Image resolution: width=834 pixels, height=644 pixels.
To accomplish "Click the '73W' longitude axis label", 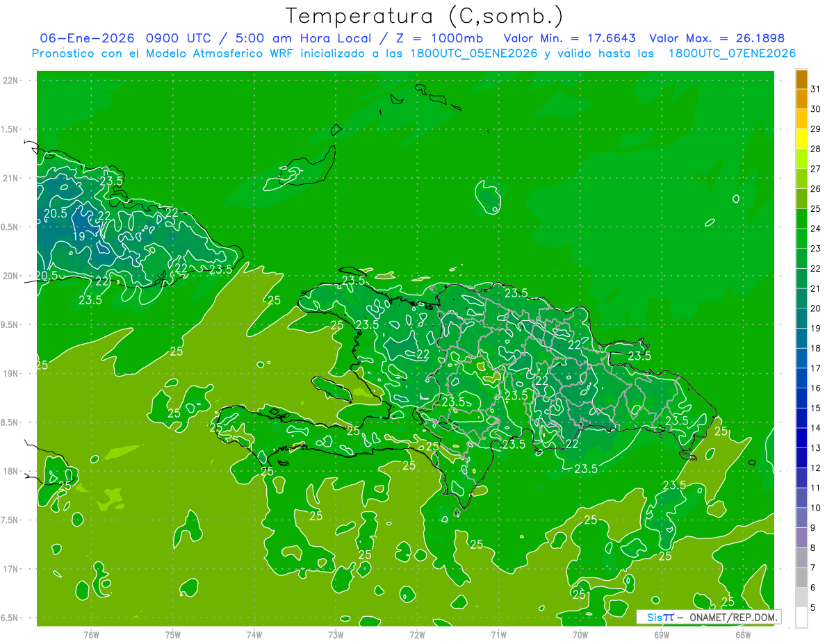I will [336, 635].
